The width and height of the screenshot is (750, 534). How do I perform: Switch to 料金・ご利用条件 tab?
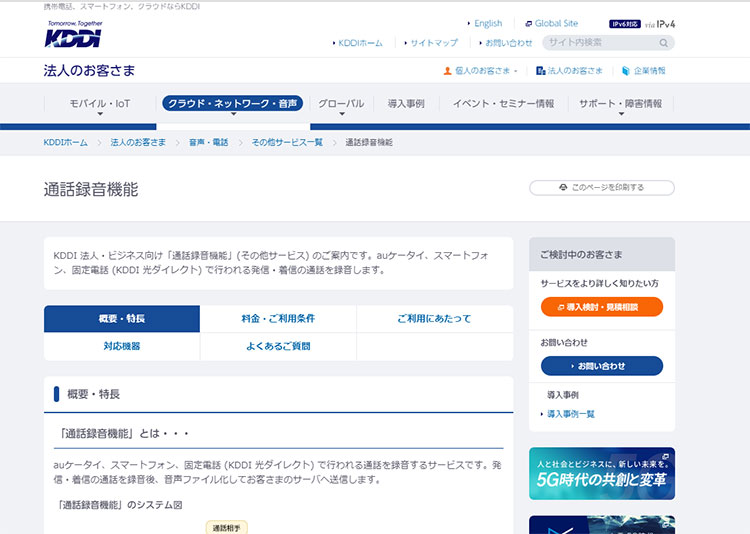[x=278, y=319]
